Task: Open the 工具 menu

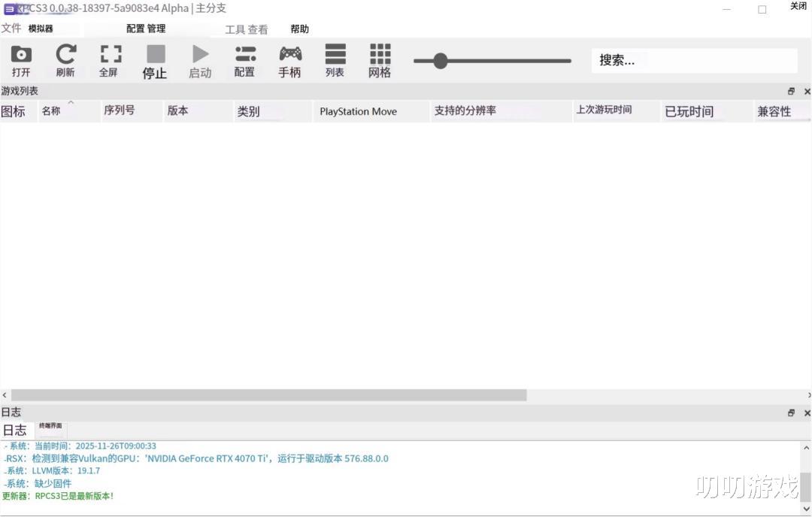Action: [x=235, y=29]
